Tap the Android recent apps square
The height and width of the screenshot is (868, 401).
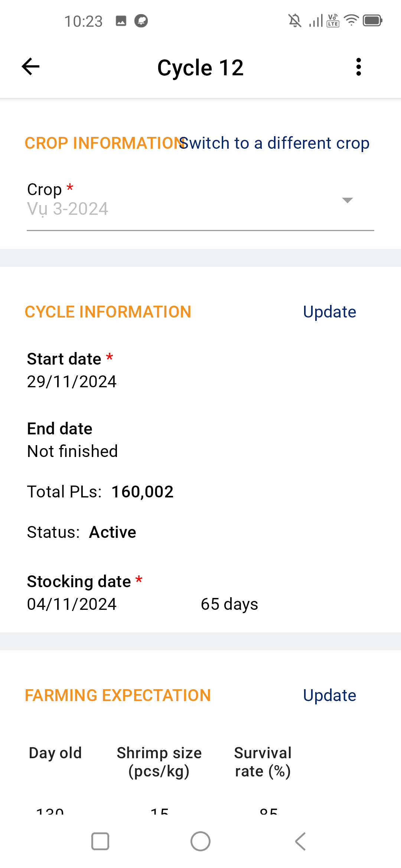coord(100,841)
